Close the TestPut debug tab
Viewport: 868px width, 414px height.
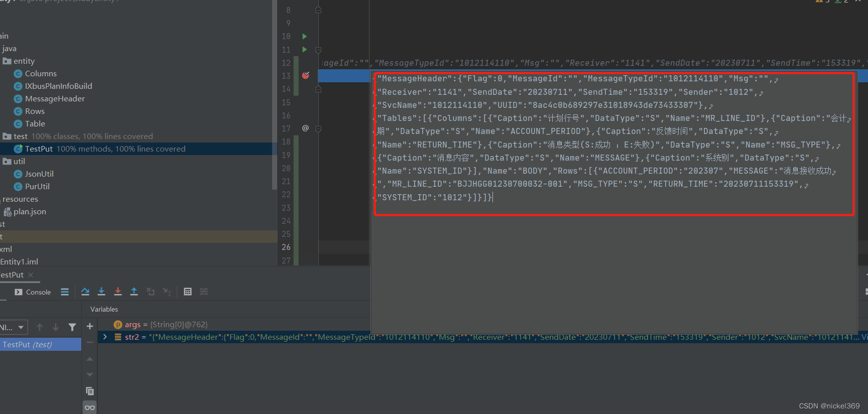coord(31,275)
